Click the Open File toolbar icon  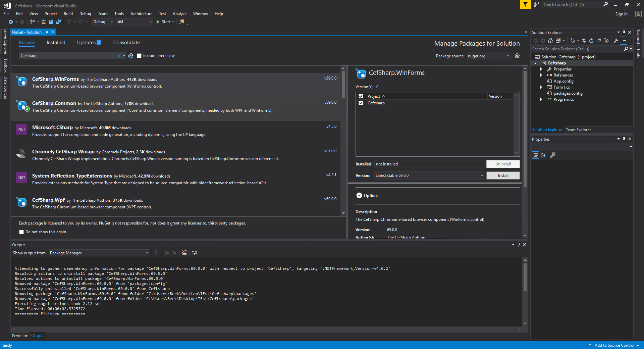click(x=44, y=22)
